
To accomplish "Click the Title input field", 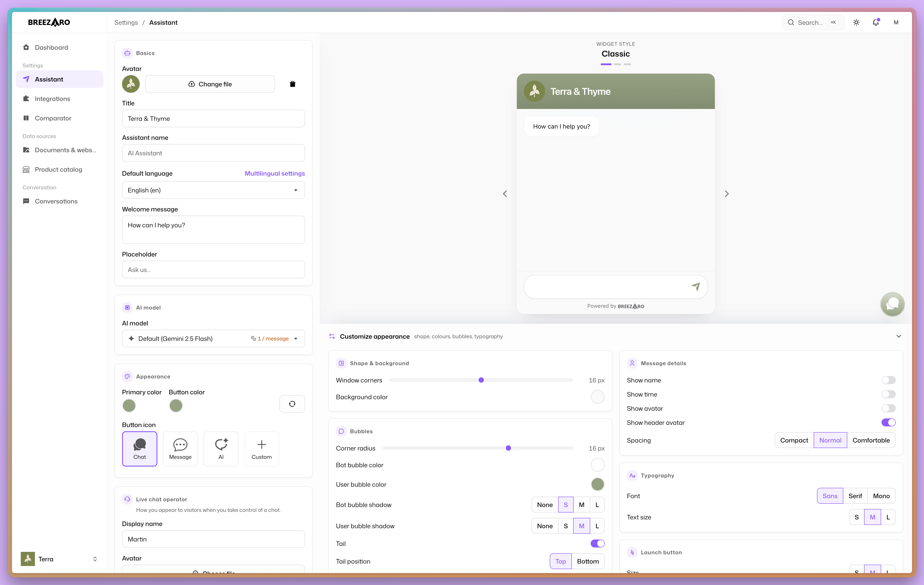I will click(213, 119).
